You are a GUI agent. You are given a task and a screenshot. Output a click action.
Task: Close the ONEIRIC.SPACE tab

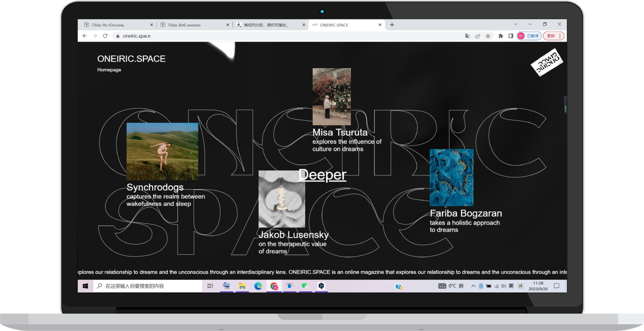click(380, 25)
